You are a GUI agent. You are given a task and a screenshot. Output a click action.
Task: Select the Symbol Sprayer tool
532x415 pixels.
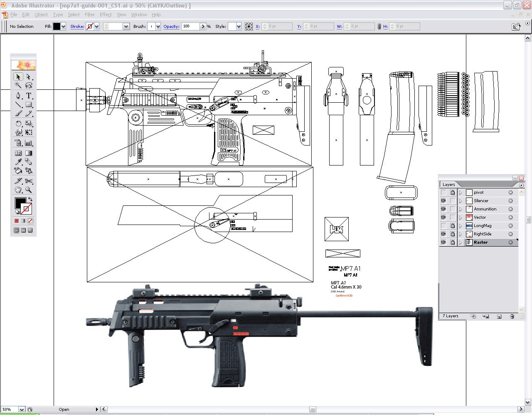(x=18, y=143)
